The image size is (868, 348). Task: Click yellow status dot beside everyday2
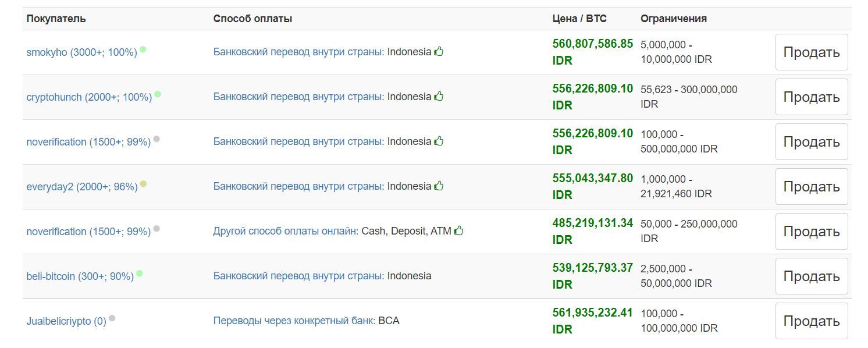coord(144,184)
